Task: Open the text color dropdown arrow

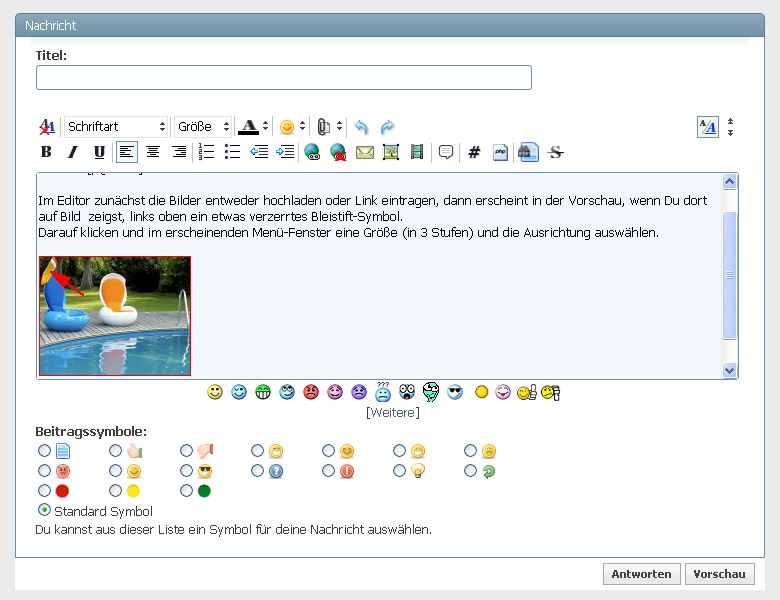Action: pyautogui.click(x=266, y=126)
